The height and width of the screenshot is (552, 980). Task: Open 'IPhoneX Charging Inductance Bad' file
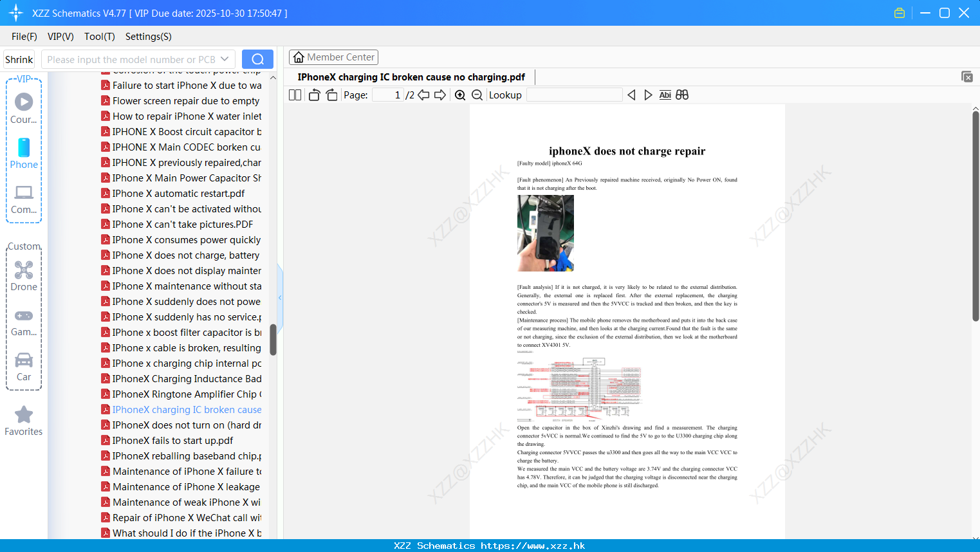[x=181, y=379]
